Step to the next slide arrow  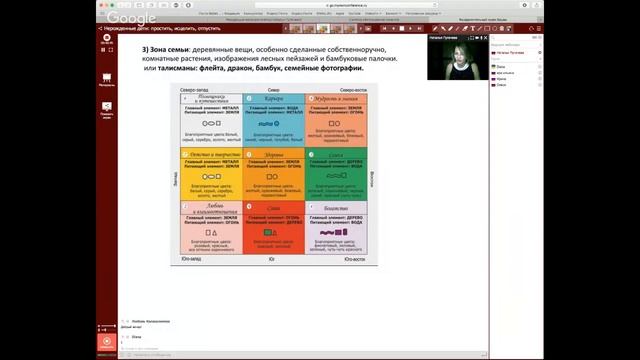click(410, 29)
